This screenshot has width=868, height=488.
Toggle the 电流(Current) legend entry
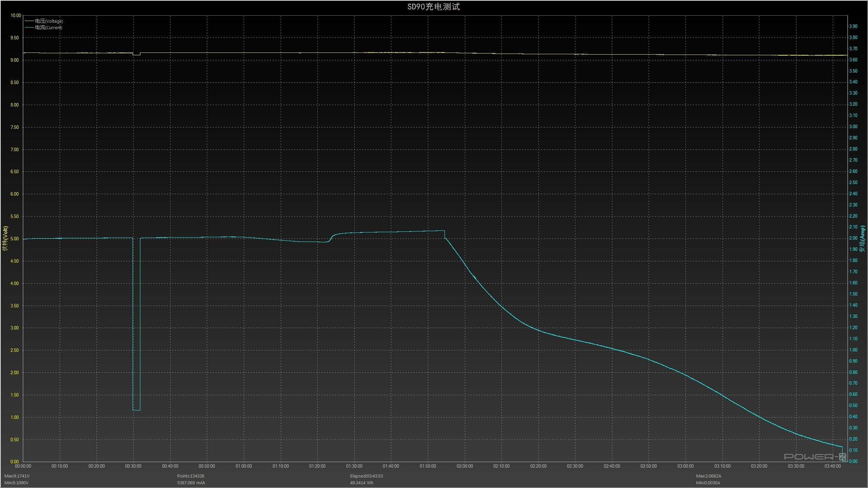pos(48,27)
